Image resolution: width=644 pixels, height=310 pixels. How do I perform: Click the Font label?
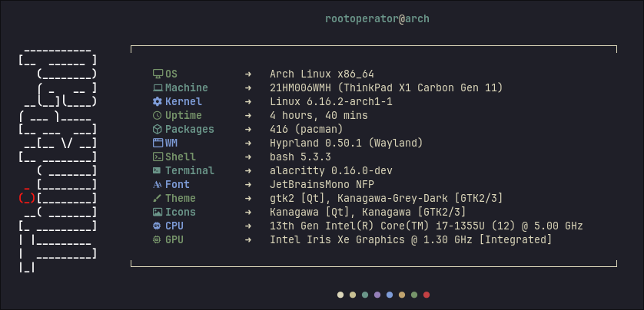[x=178, y=184]
